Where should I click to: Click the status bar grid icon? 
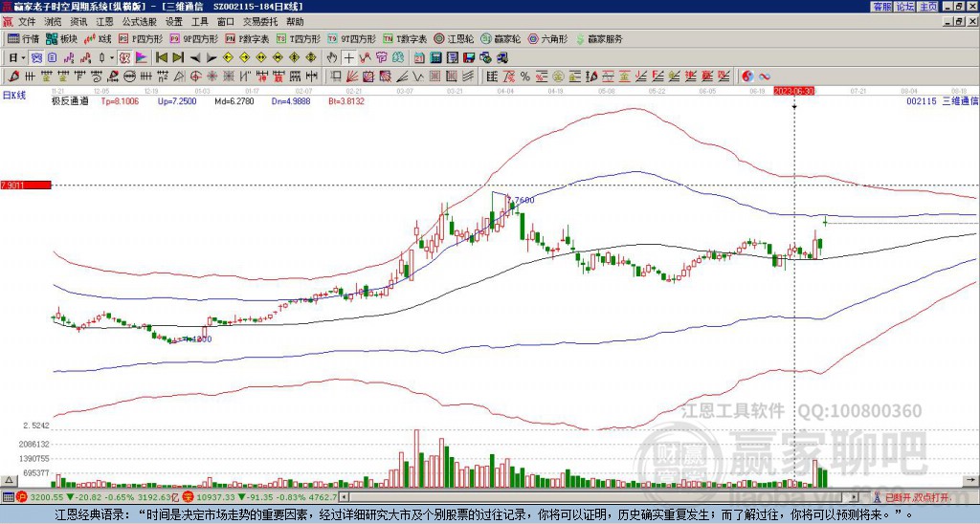(x=8, y=497)
